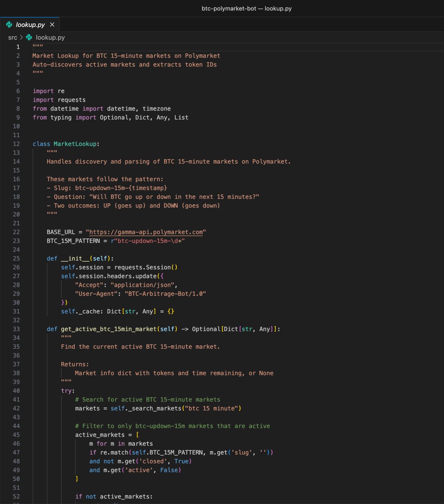
Task: Click return type 'Optional[Dict[str, Any]]' on line 33
Action: [235, 329]
